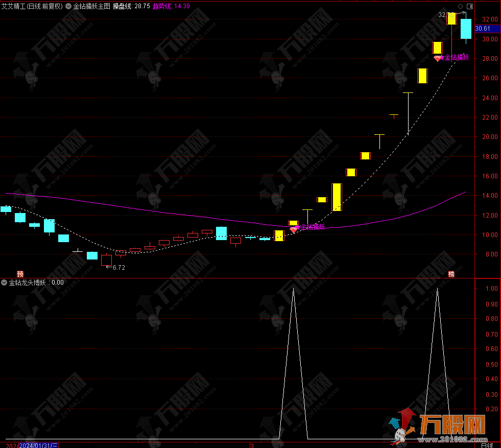
Task: Toggle the side panel icon at top right
Action: pos(470,7)
